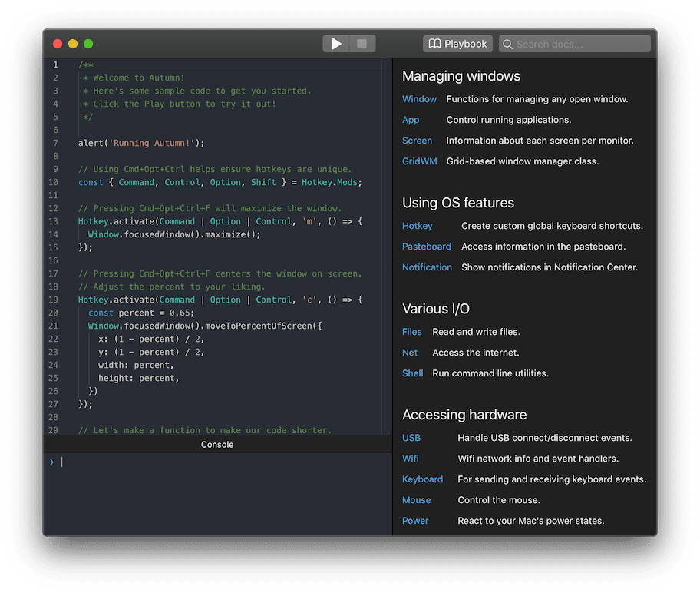
Task: Open the Files documentation link
Action: [412, 332]
